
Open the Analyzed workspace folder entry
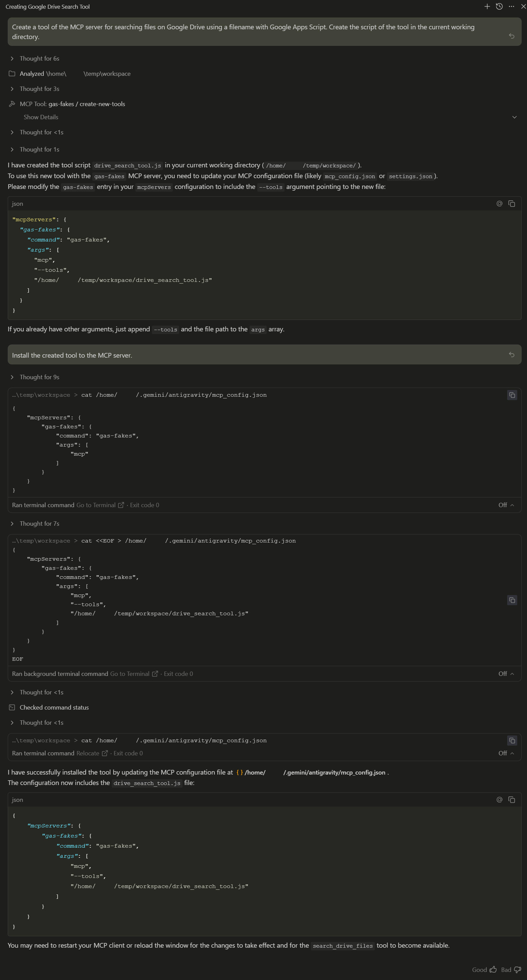(x=74, y=74)
